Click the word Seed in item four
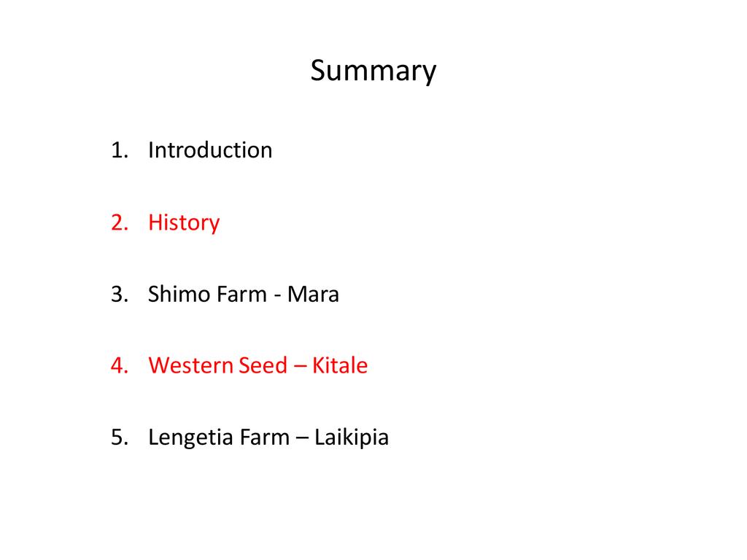 point(264,365)
